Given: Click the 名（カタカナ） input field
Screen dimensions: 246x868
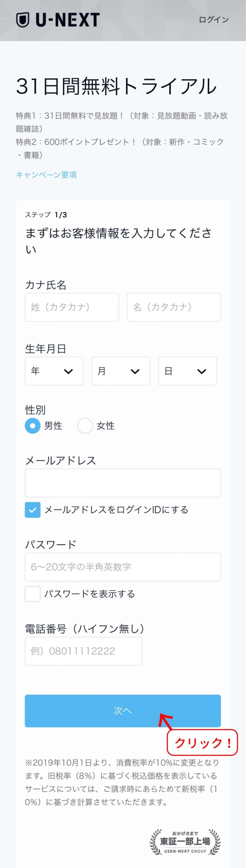Looking at the screenshot, I should point(174,307).
